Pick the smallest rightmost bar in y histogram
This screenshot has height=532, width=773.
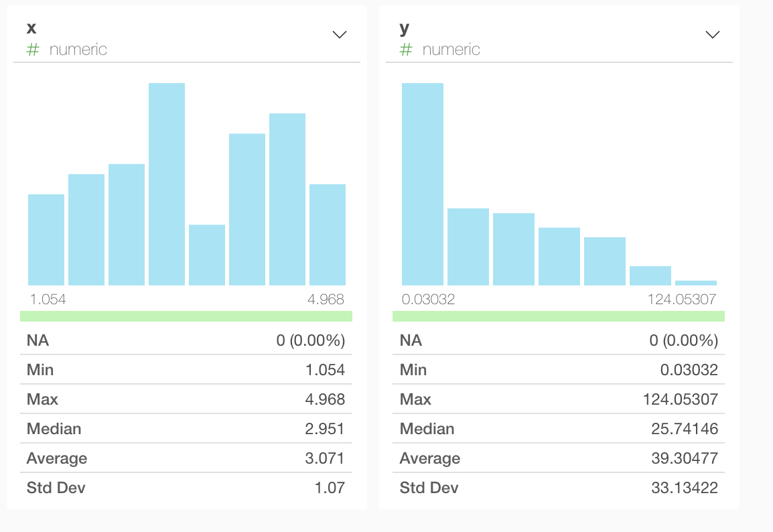point(695,283)
